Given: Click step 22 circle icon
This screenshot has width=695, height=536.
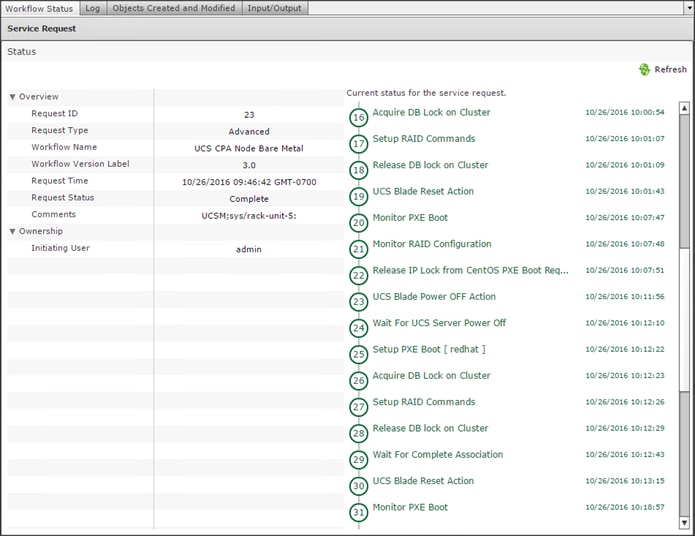Looking at the screenshot, I should tap(359, 275).
